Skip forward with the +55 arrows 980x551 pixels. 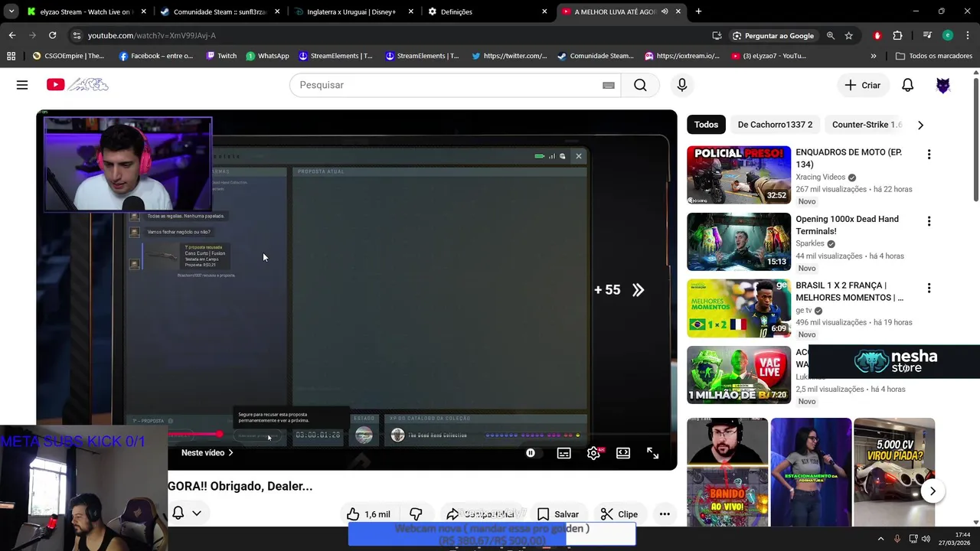click(638, 290)
